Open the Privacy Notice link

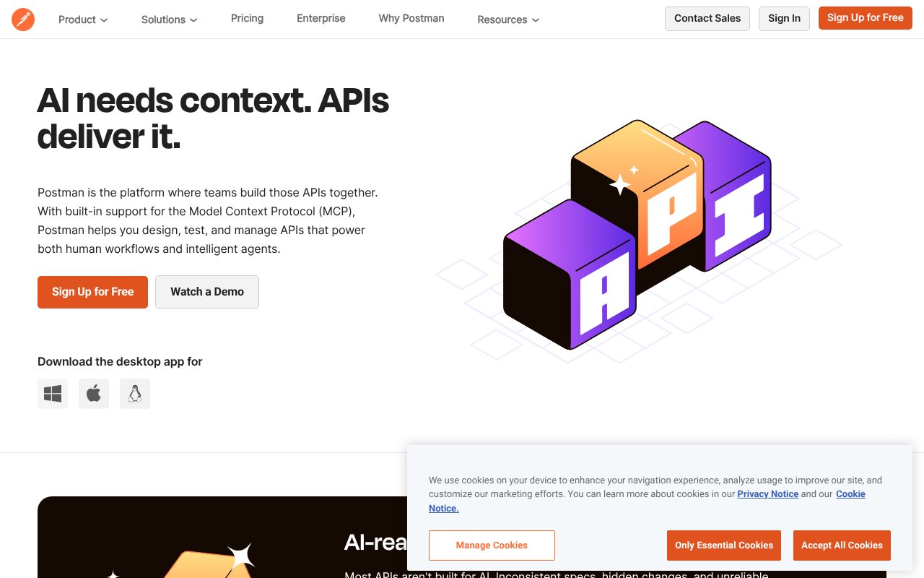(x=767, y=494)
